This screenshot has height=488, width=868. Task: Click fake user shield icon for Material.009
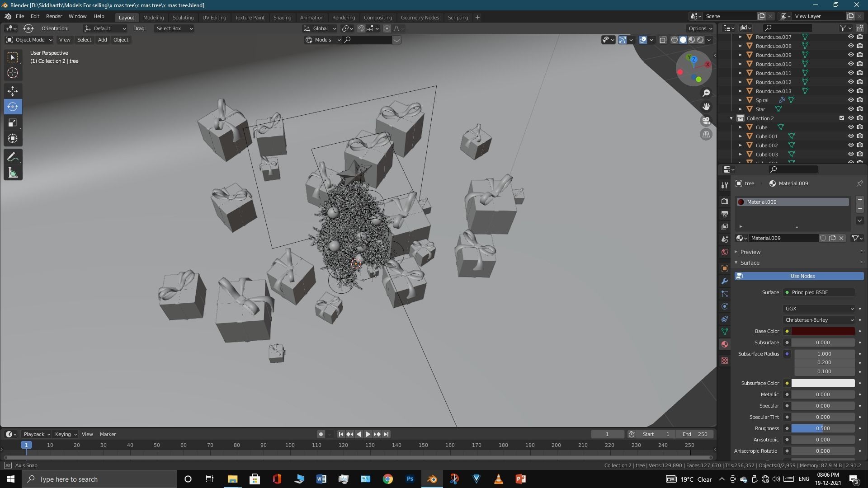click(x=823, y=238)
